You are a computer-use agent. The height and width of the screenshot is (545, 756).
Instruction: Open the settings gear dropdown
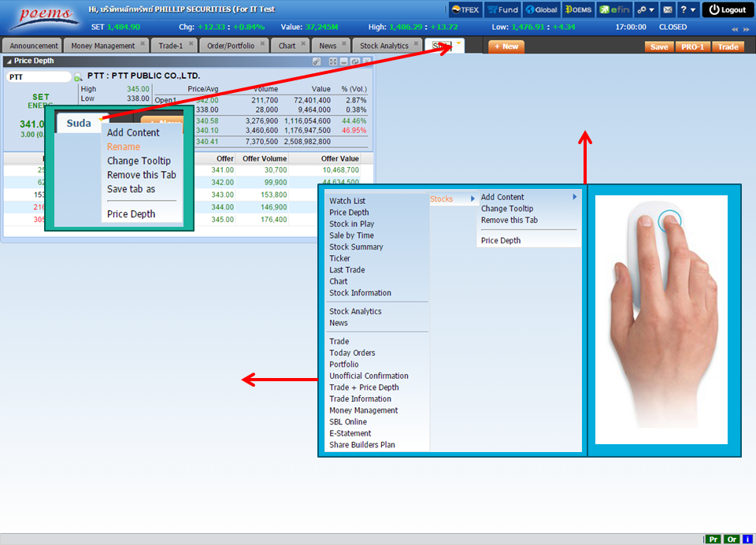pyautogui.click(x=646, y=10)
